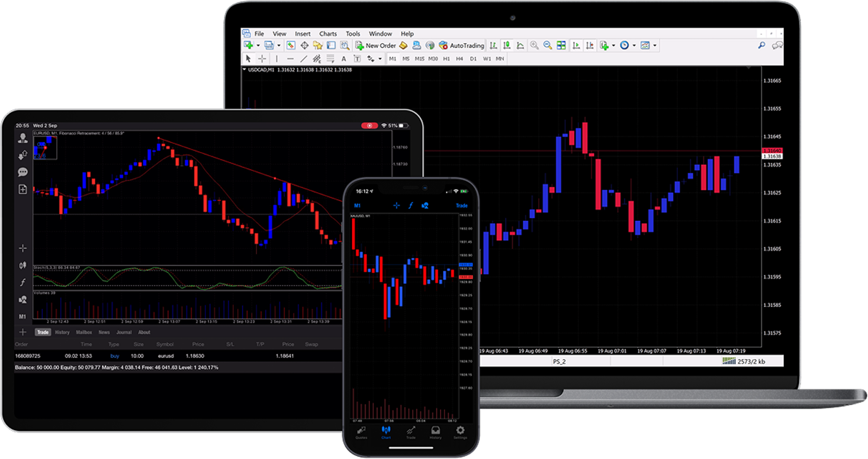This screenshot has width=868, height=459.
Task: Switch to the History tab on tablet
Action: [x=62, y=332]
